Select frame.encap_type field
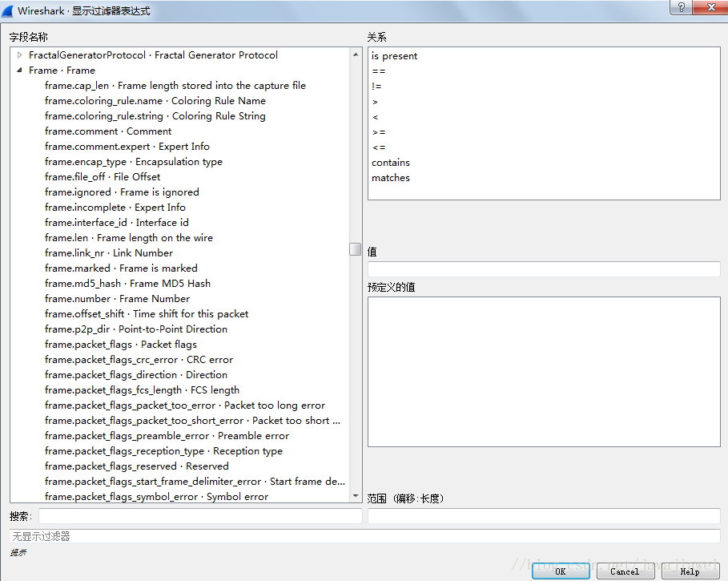Image resolution: width=728 pixels, height=581 pixels. [133, 162]
